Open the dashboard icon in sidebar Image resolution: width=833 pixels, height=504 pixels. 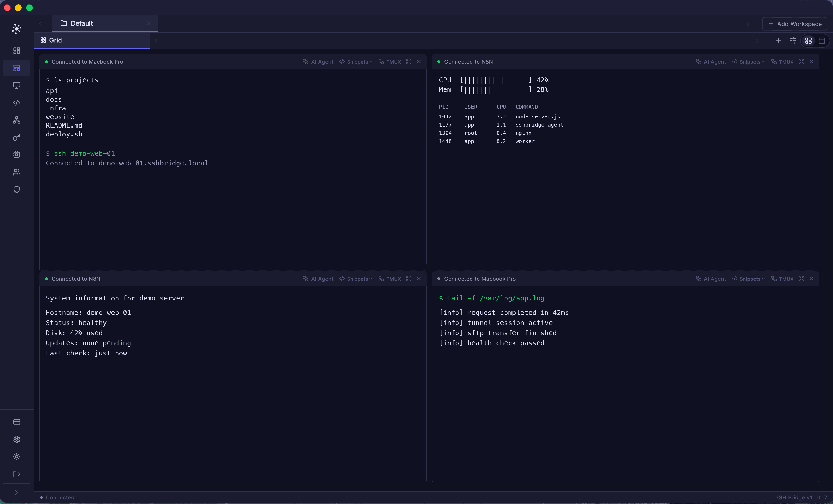(17, 51)
